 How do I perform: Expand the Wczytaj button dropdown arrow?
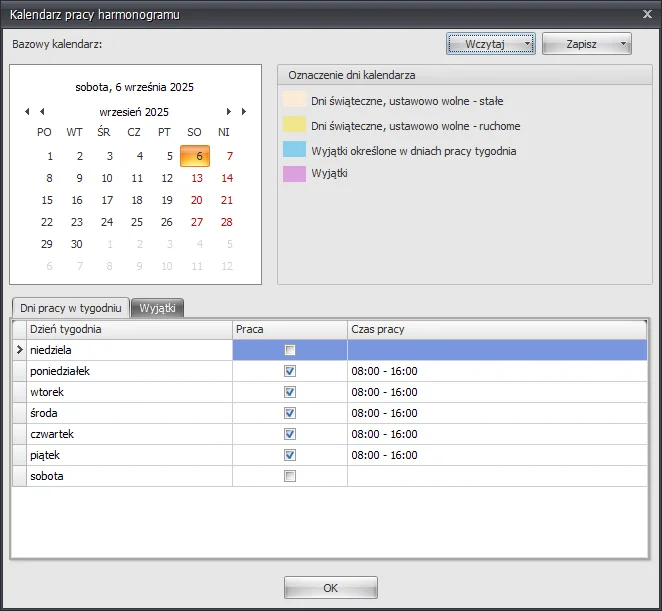tap(526, 44)
